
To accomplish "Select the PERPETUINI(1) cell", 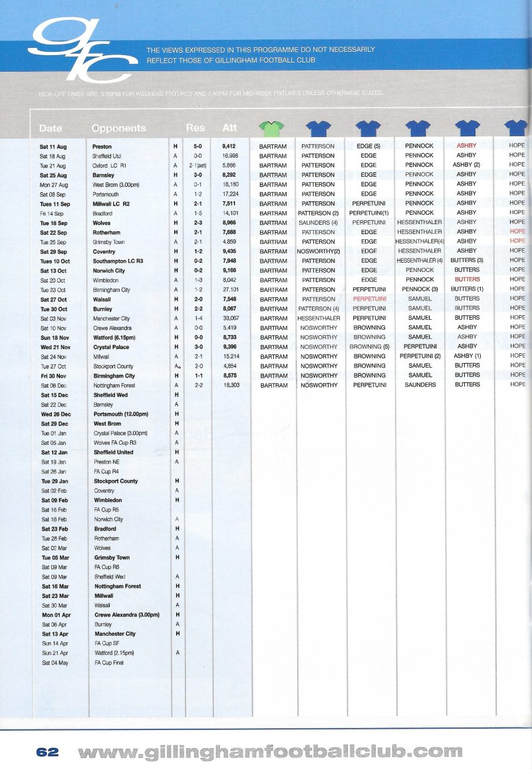I will pyautogui.click(x=369, y=213).
